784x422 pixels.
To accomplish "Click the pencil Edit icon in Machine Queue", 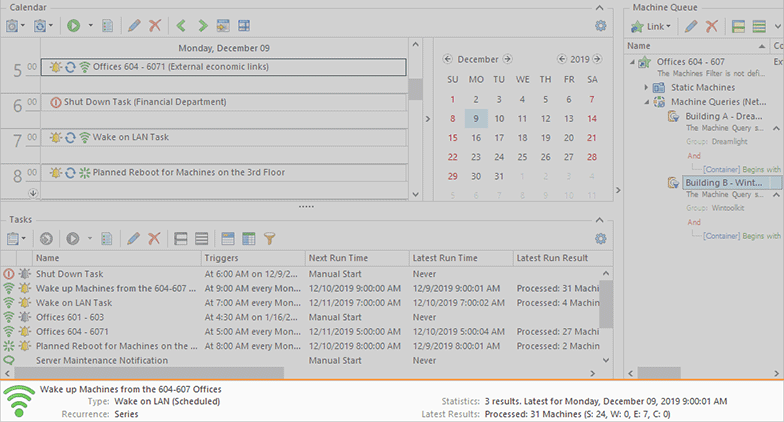I will pos(691,25).
